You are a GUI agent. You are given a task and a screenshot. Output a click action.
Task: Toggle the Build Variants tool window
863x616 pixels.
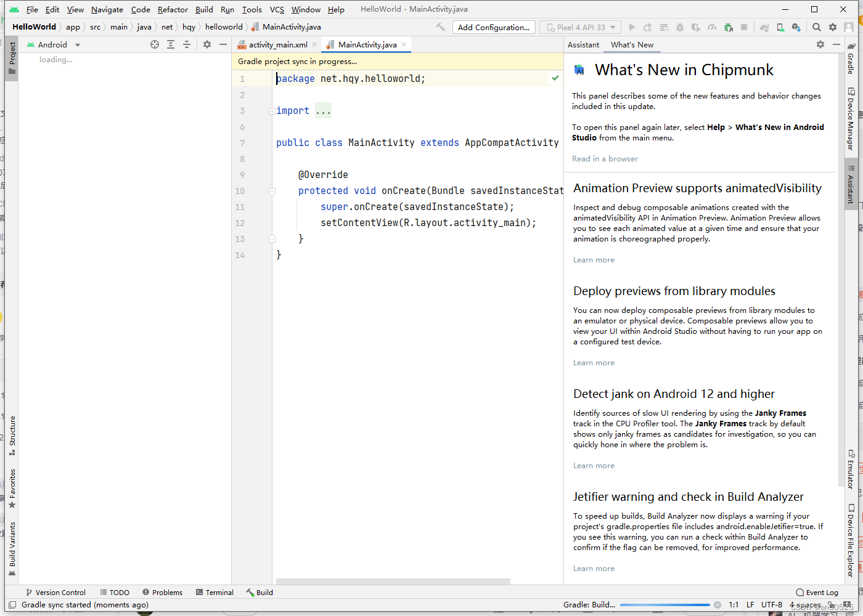[12, 549]
